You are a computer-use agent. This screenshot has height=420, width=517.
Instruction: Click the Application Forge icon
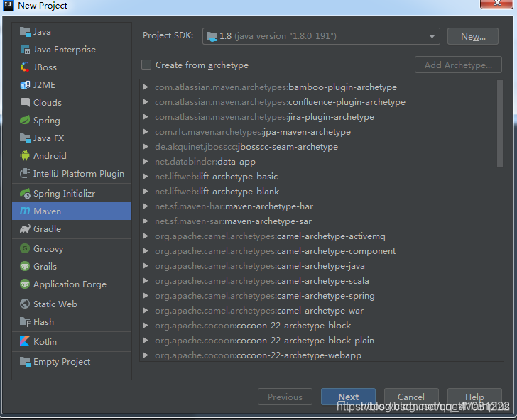click(x=25, y=284)
